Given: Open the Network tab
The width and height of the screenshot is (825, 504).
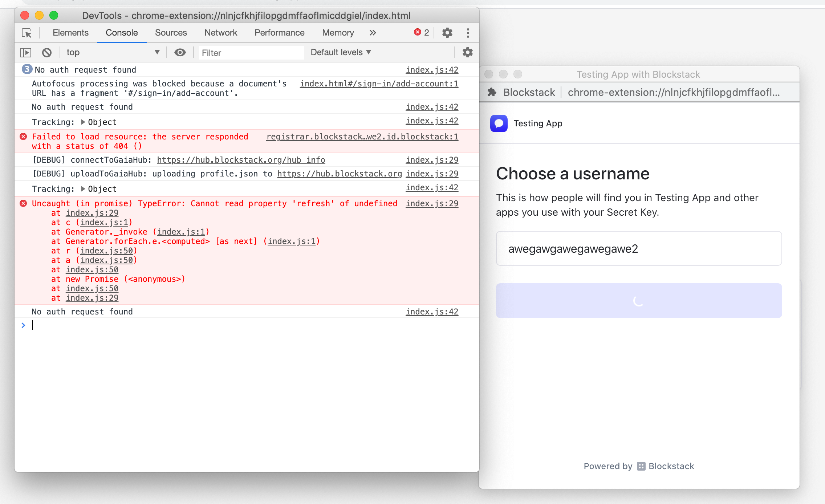Looking at the screenshot, I should pos(221,33).
